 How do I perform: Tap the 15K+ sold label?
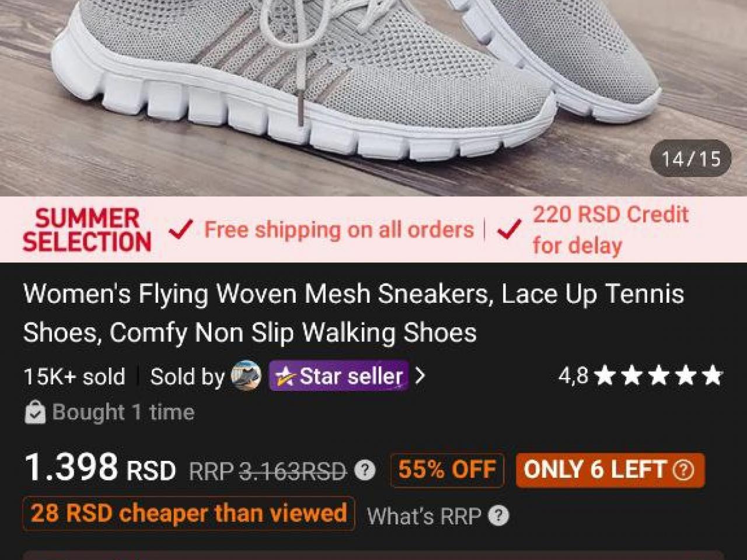click(74, 376)
